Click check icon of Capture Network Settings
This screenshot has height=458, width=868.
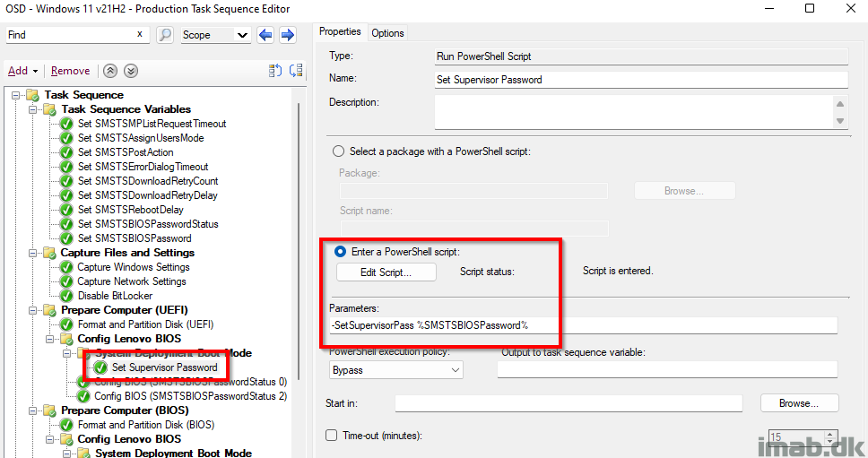tap(66, 281)
